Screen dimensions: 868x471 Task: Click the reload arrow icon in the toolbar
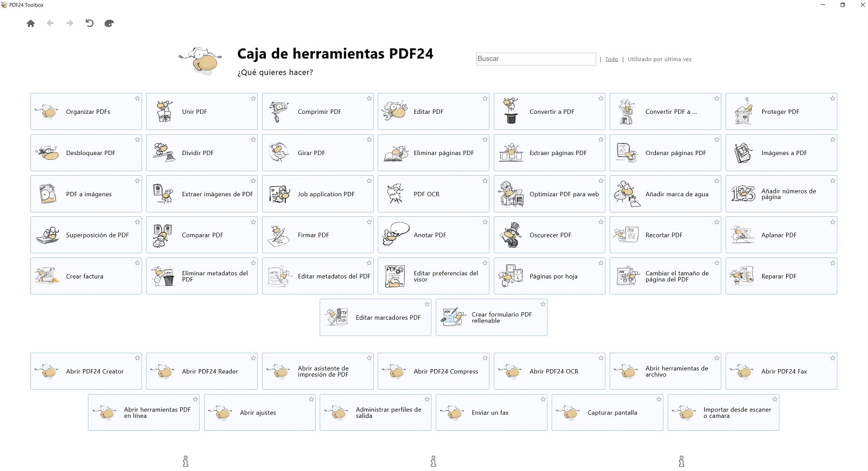coord(90,23)
